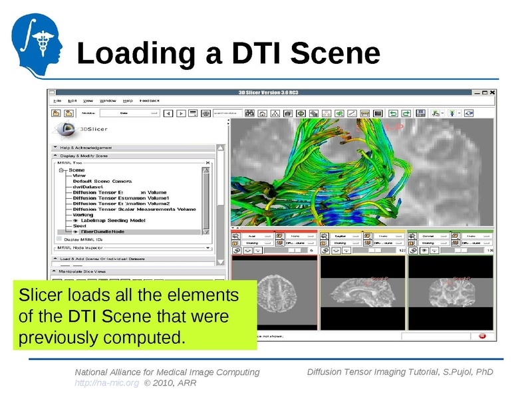Open the Edit menu

click(x=72, y=101)
